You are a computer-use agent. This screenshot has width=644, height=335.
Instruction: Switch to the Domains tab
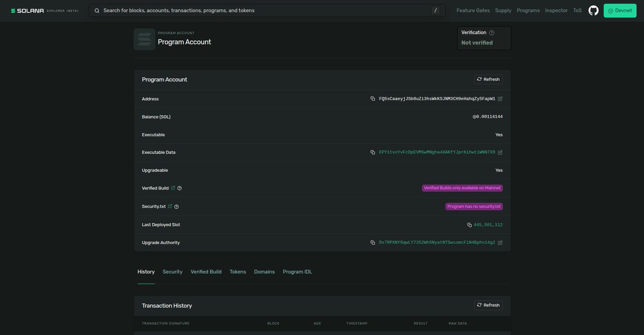coord(264,272)
